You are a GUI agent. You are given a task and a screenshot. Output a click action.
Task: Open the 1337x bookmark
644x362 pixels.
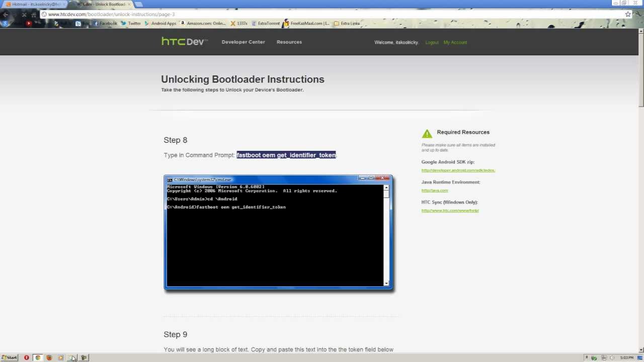pos(239,23)
